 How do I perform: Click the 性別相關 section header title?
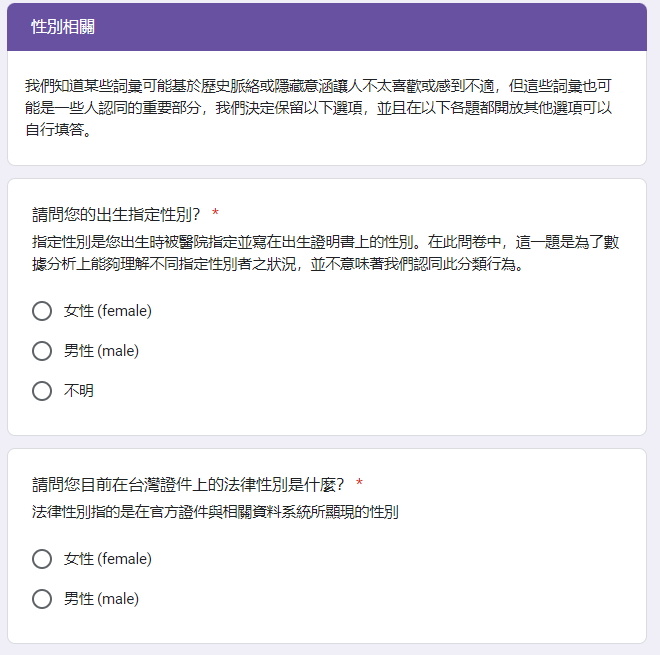click(63, 27)
